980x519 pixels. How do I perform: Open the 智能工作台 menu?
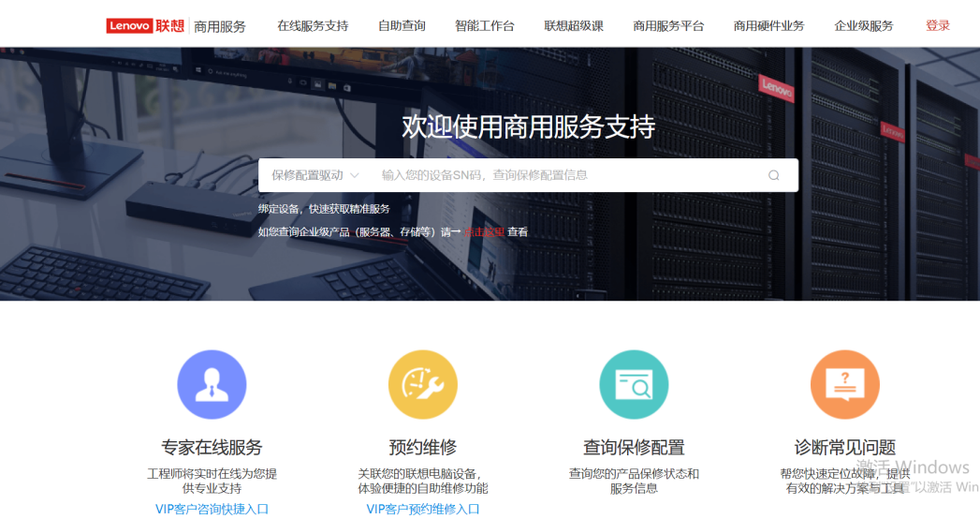[484, 25]
